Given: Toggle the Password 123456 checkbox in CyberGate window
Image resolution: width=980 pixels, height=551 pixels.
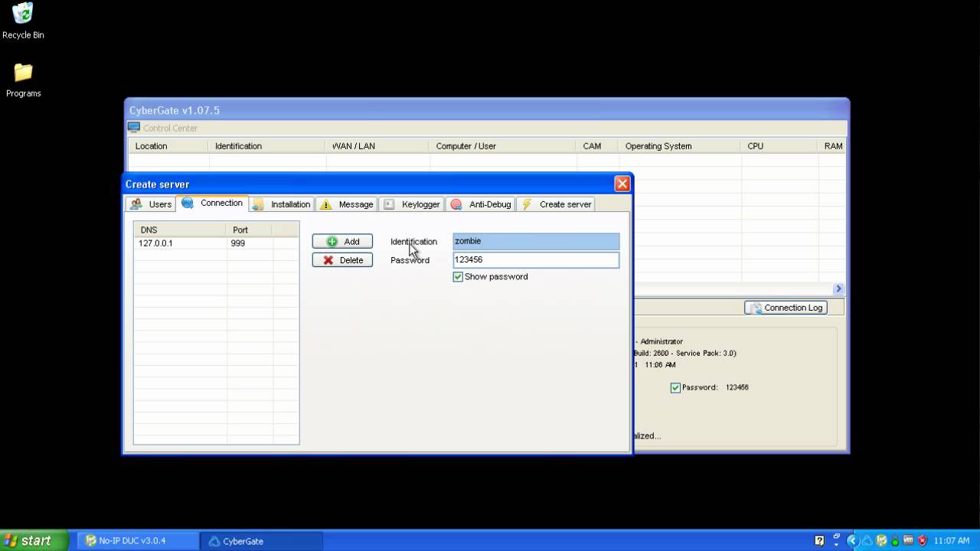Looking at the screenshot, I should tap(675, 388).
